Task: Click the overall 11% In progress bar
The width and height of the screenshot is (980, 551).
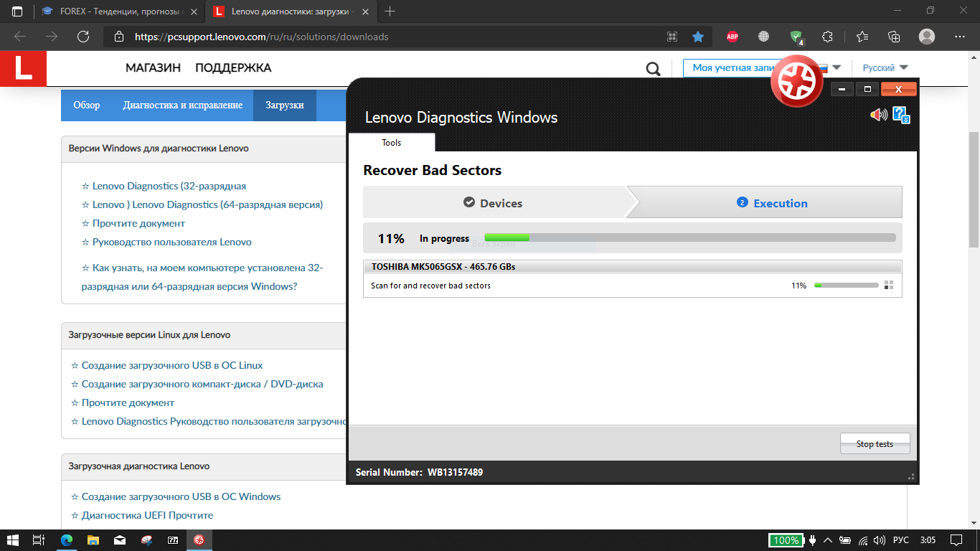Action: (690, 237)
